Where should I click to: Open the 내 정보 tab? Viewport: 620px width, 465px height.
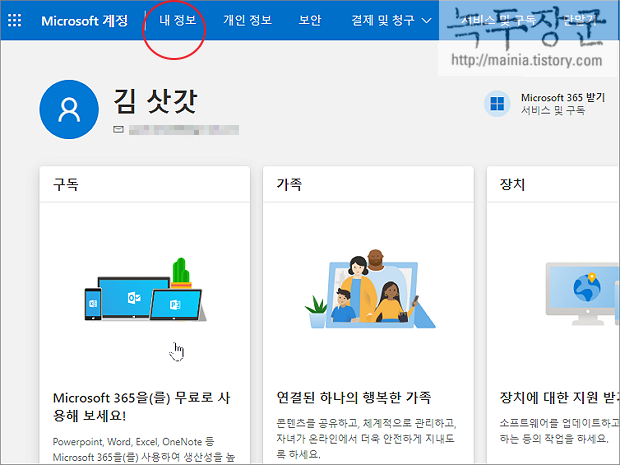pos(178,20)
